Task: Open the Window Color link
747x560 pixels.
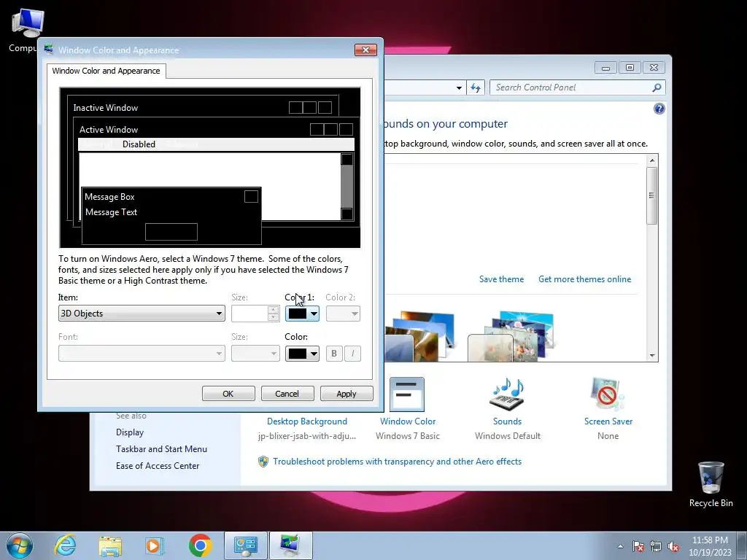Action: (x=408, y=421)
